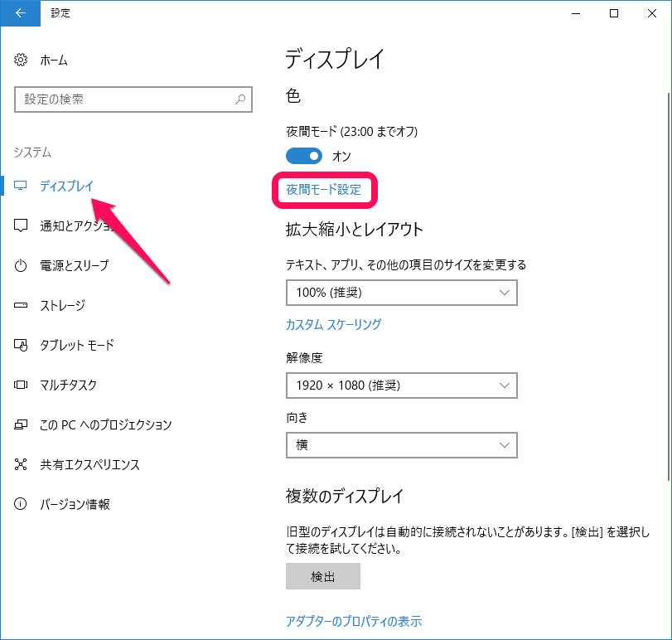Open the 1920 × 1080 resolution dropdown
Image resolution: width=672 pixels, height=640 pixels.
pyautogui.click(x=402, y=385)
